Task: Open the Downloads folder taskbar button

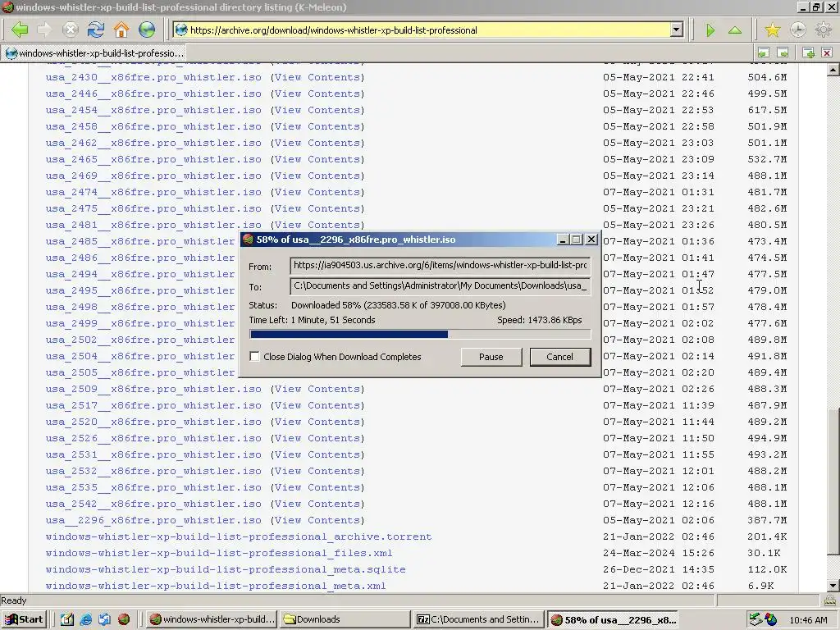Action: coord(345,619)
